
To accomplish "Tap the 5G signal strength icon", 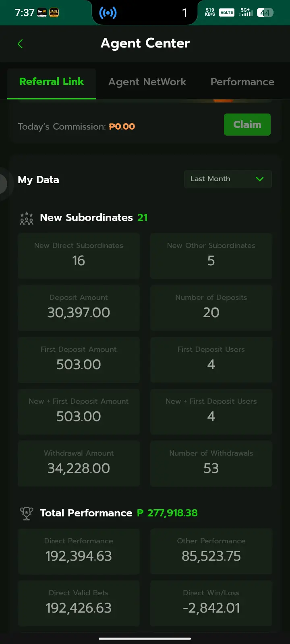I will click(x=246, y=12).
